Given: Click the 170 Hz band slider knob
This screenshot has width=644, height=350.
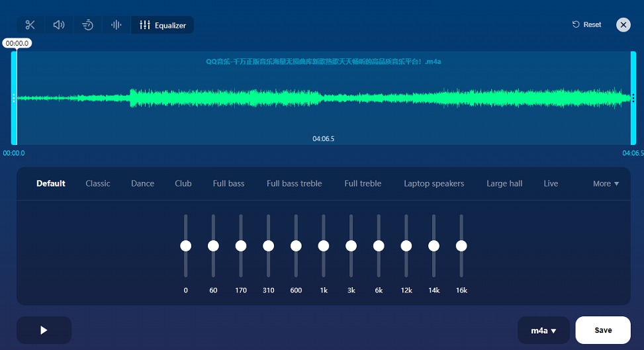Looking at the screenshot, I should 241,245.
